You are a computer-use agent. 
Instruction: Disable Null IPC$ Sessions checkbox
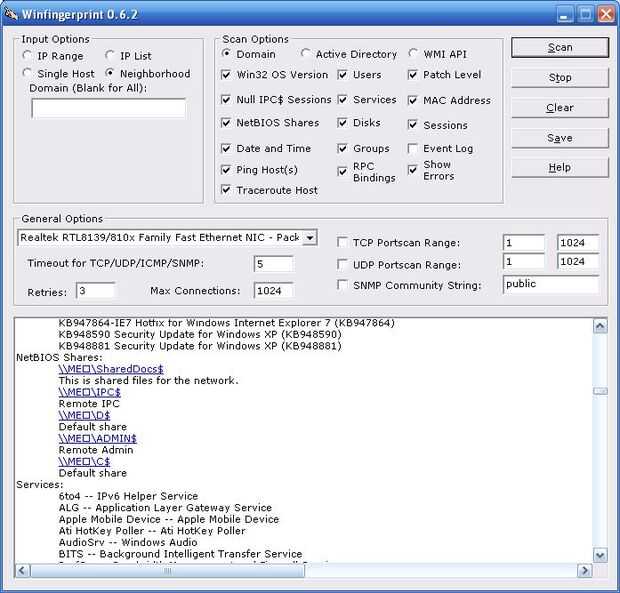coord(226,99)
